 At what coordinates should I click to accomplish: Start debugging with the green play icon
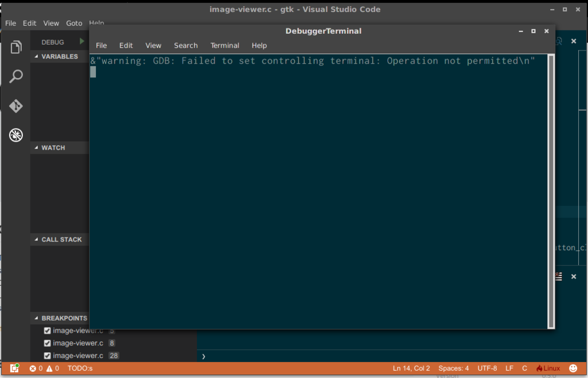tap(80, 41)
